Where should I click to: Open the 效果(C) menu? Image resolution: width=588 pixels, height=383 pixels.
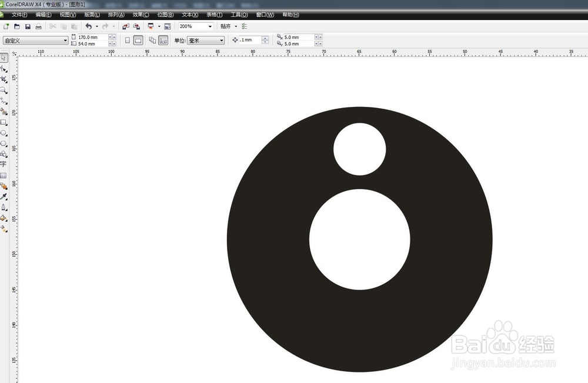[x=141, y=15]
